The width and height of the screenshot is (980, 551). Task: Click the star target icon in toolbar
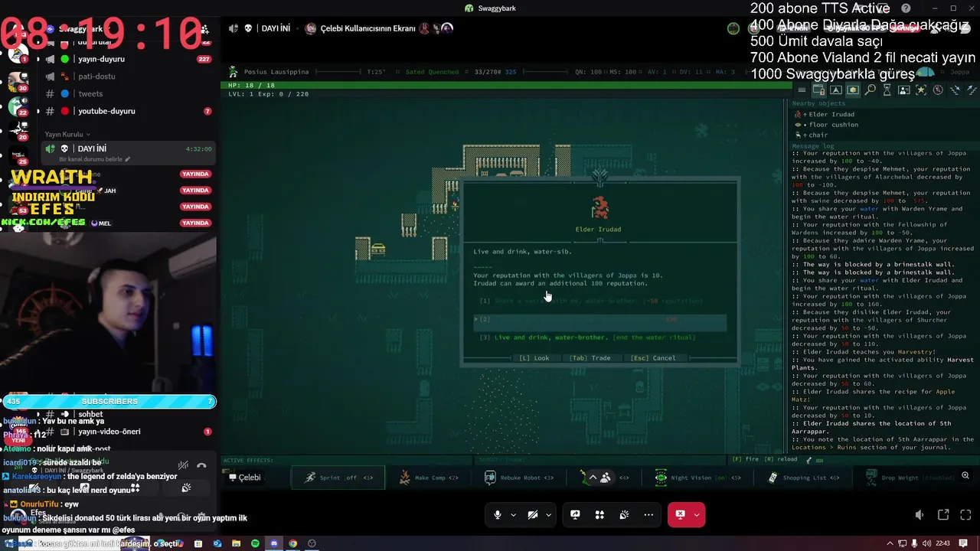click(921, 90)
